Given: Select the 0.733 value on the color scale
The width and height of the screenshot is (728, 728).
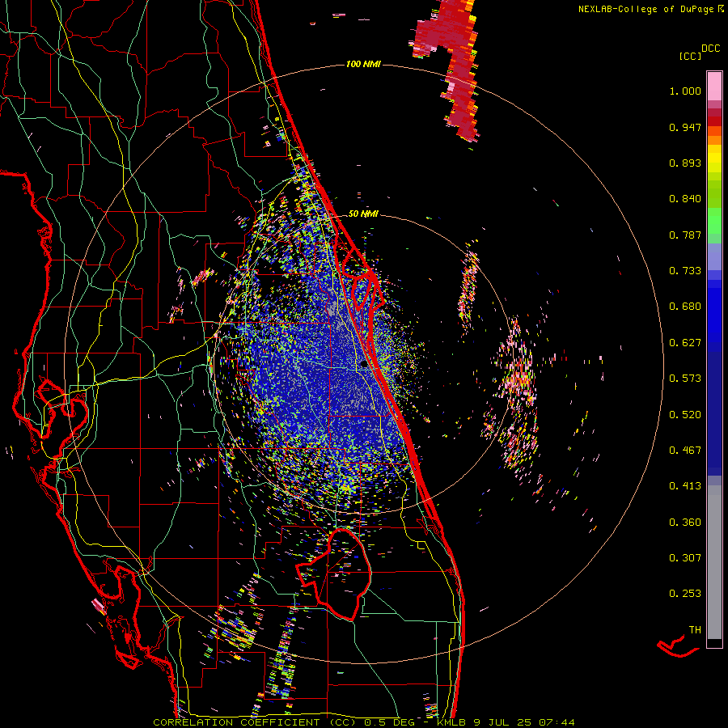Looking at the screenshot, I should point(685,271).
